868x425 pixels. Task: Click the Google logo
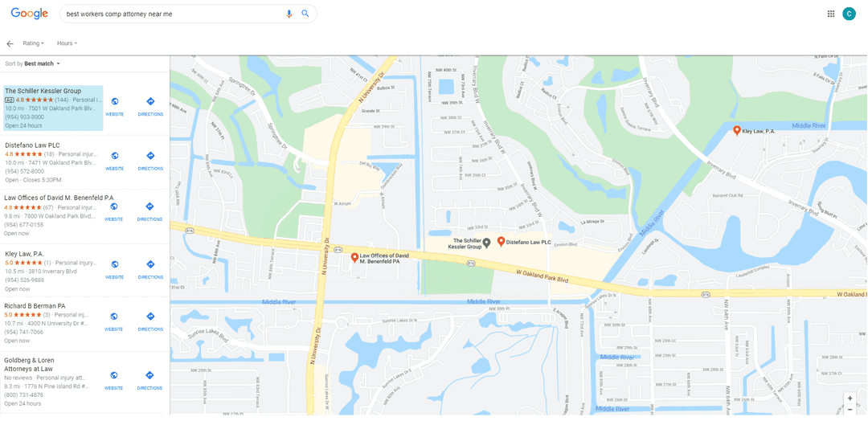30,14
